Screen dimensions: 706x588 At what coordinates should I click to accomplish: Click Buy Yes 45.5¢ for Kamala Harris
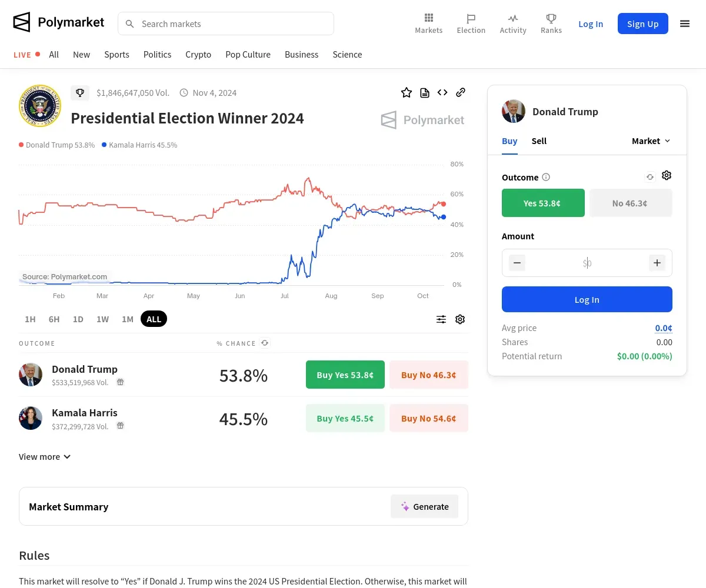pos(345,418)
